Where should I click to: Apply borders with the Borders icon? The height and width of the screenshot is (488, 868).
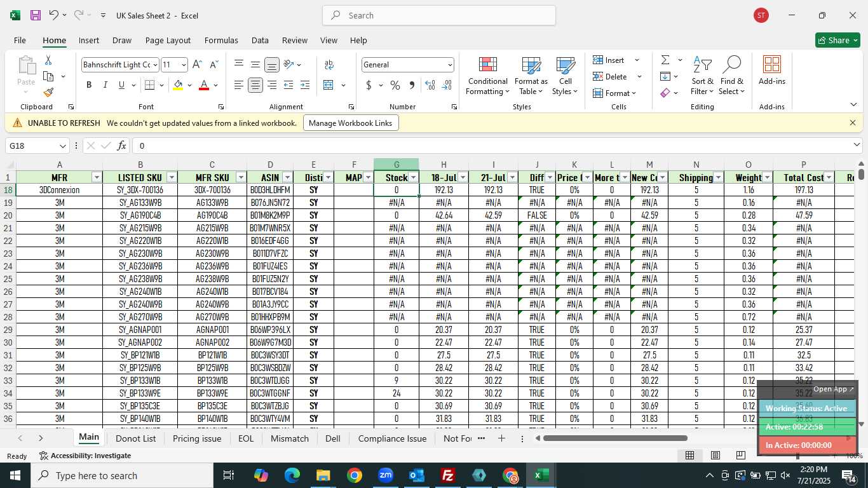149,85
